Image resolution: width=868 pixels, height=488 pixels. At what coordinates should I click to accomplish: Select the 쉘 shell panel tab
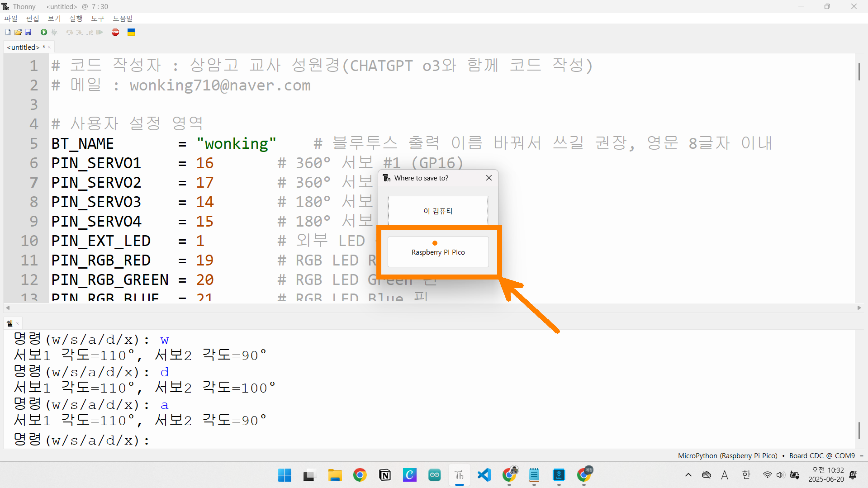9,323
